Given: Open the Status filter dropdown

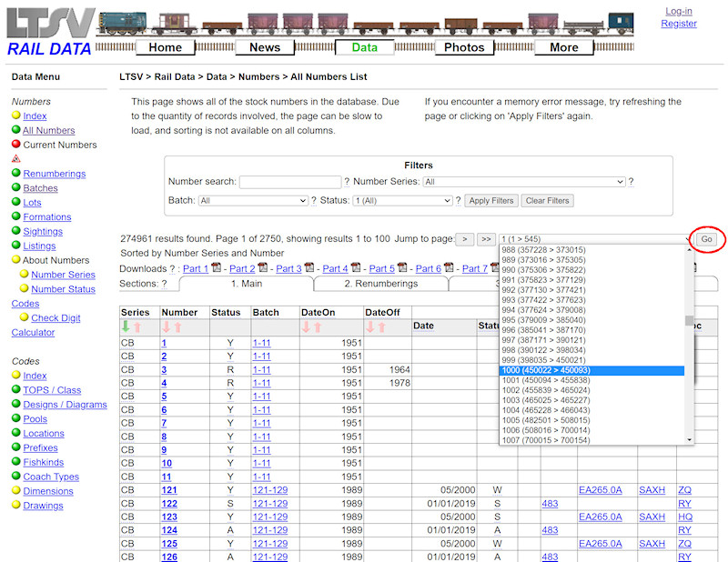Looking at the screenshot, I should click(402, 200).
